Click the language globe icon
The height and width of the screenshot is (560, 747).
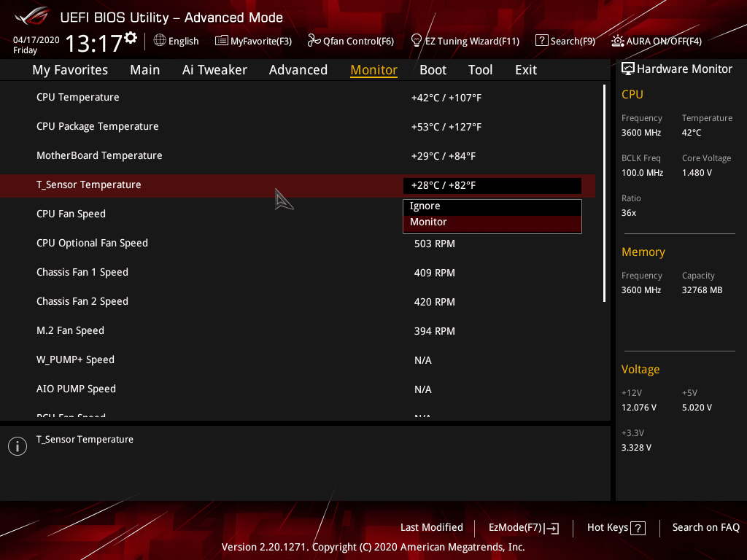point(160,41)
